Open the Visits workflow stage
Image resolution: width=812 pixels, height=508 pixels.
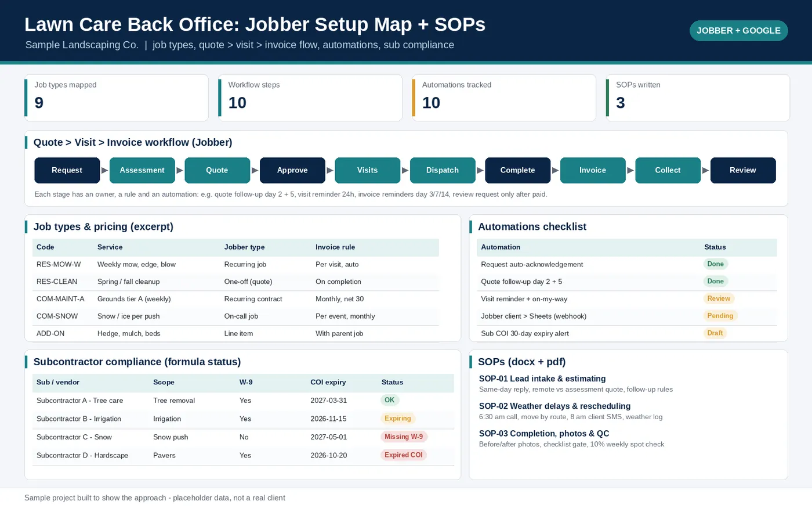tap(368, 170)
